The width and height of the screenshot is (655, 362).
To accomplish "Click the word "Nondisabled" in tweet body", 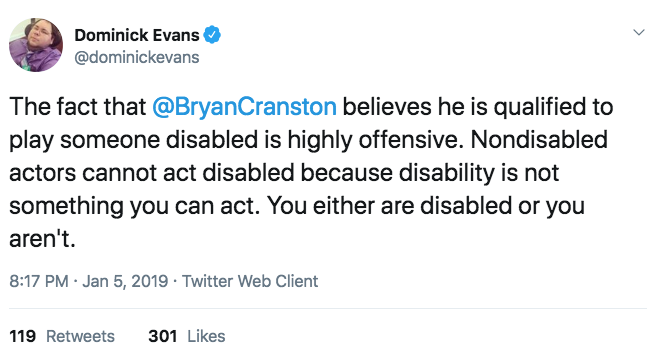I will tap(539, 139).
